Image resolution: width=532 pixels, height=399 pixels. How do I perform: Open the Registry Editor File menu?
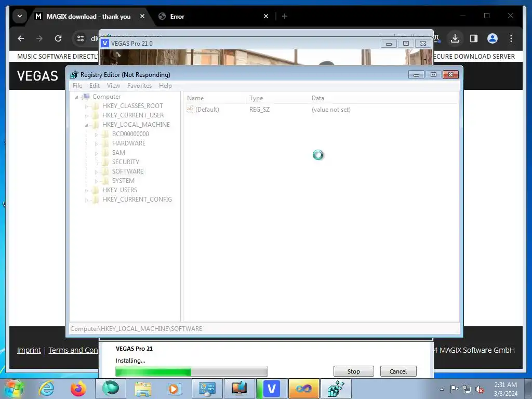click(x=77, y=86)
